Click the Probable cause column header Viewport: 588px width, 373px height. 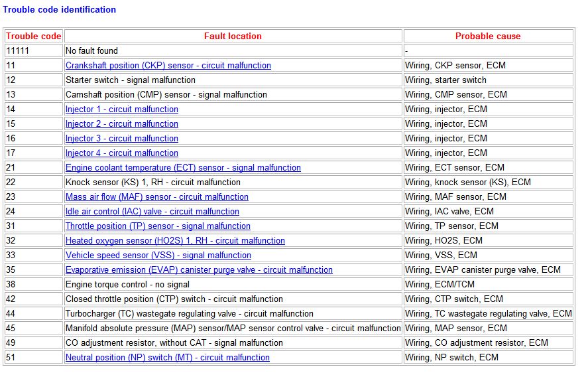tap(488, 37)
